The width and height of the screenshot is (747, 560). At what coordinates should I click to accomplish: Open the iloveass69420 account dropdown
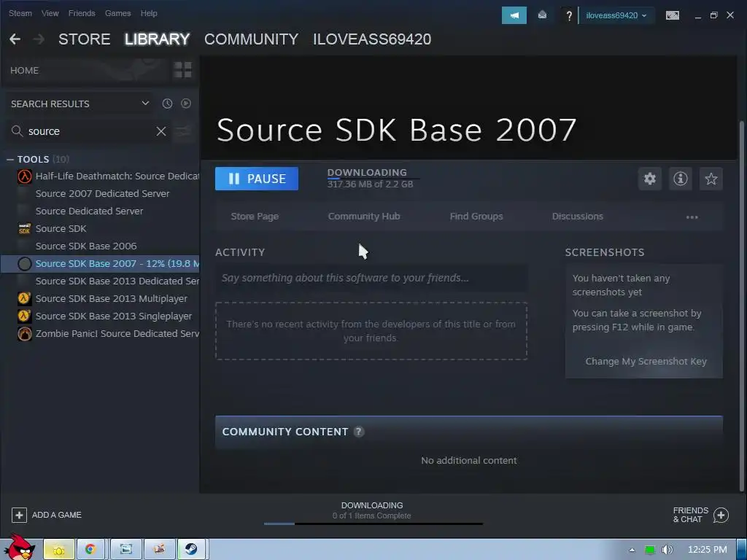pyautogui.click(x=616, y=15)
